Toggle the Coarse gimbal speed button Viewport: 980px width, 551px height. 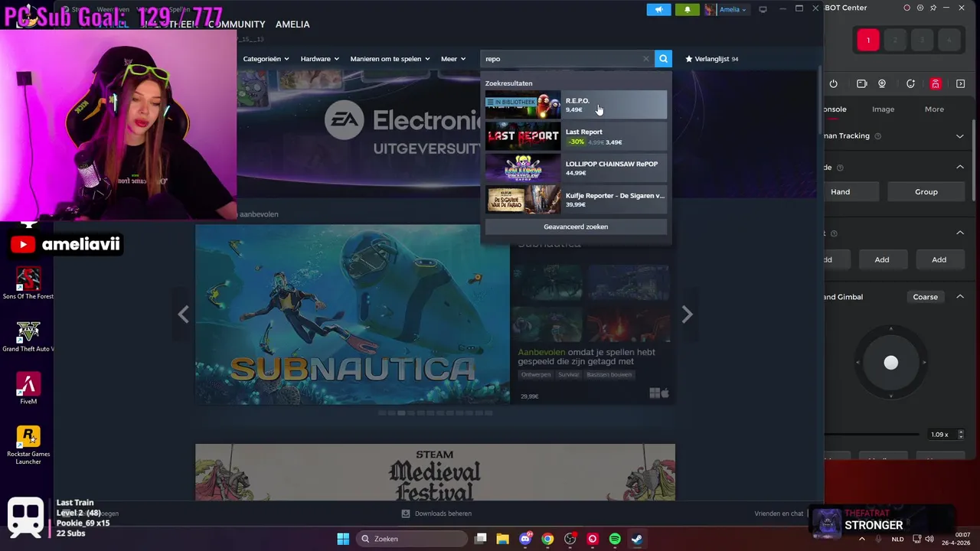point(925,297)
